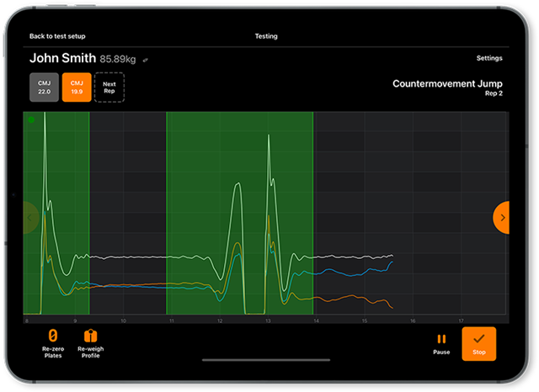Click the orange right arrow on chart
Image resolution: width=539 pixels, height=392 pixels.
(502, 217)
